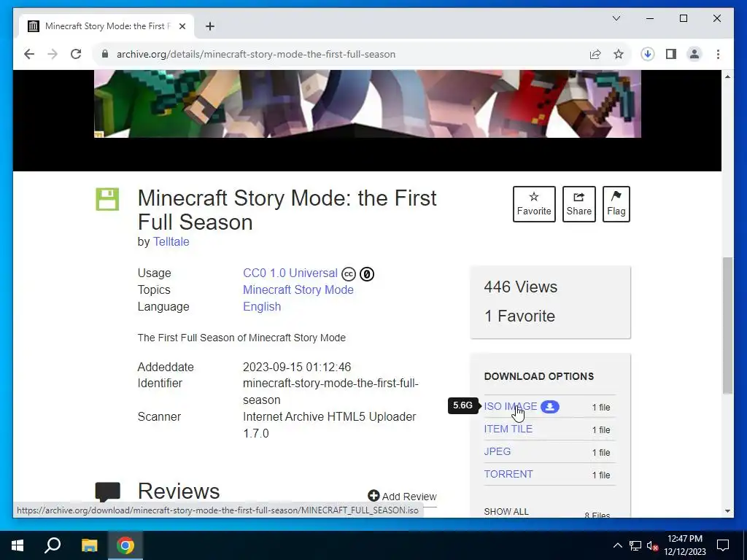The width and height of the screenshot is (747, 560).
Task: Click the muted volume tray icon
Action: pyautogui.click(x=653, y=545)
